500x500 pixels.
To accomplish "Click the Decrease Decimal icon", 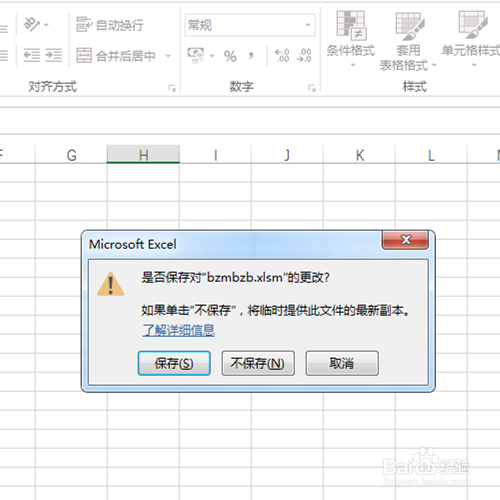I will [x=304, y=55].
